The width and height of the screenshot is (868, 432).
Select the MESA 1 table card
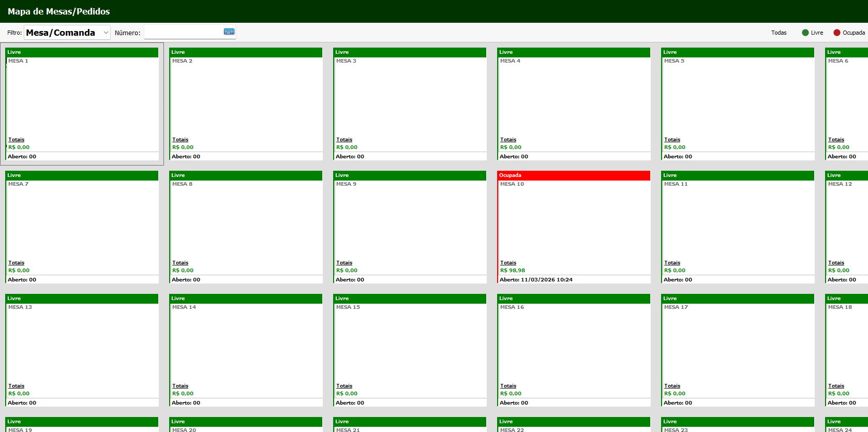click(x=82, y=99)
